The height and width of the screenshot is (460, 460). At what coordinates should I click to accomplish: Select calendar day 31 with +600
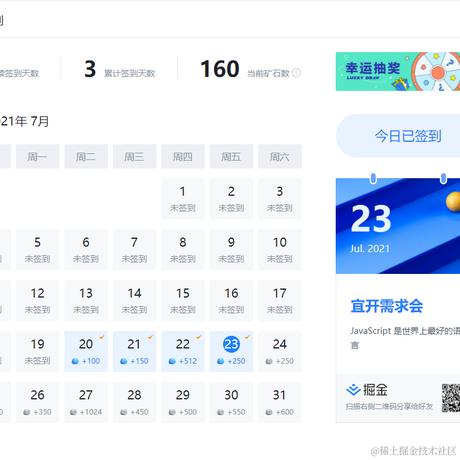tap(280, 402)
